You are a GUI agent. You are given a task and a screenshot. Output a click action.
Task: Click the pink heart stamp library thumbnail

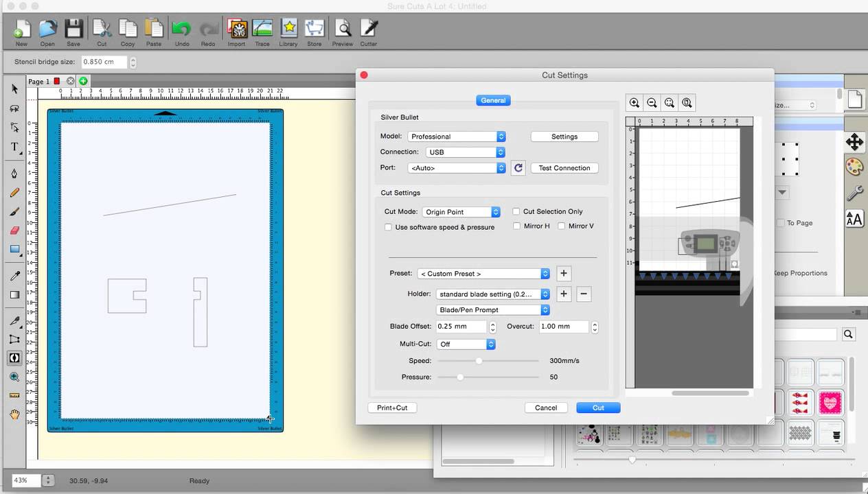[830, 403]
